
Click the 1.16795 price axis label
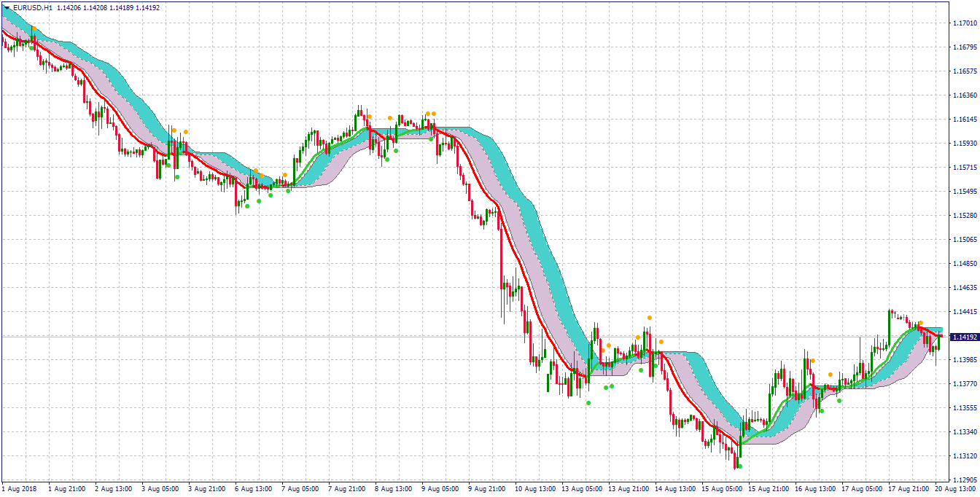[x=965, y=47]
